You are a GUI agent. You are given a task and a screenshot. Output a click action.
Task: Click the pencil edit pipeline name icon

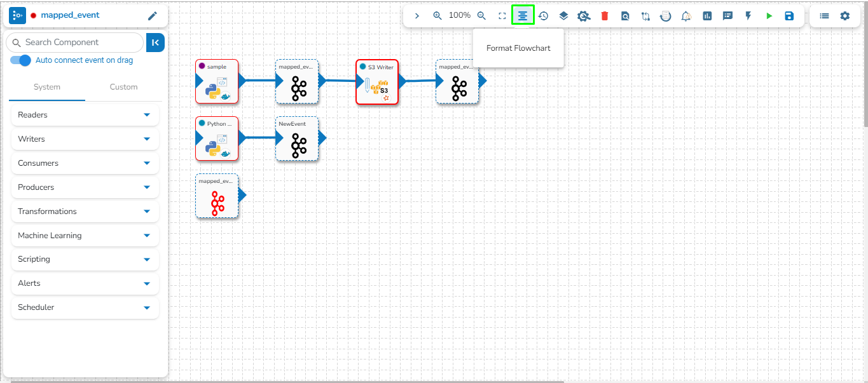tap(153, 16)
